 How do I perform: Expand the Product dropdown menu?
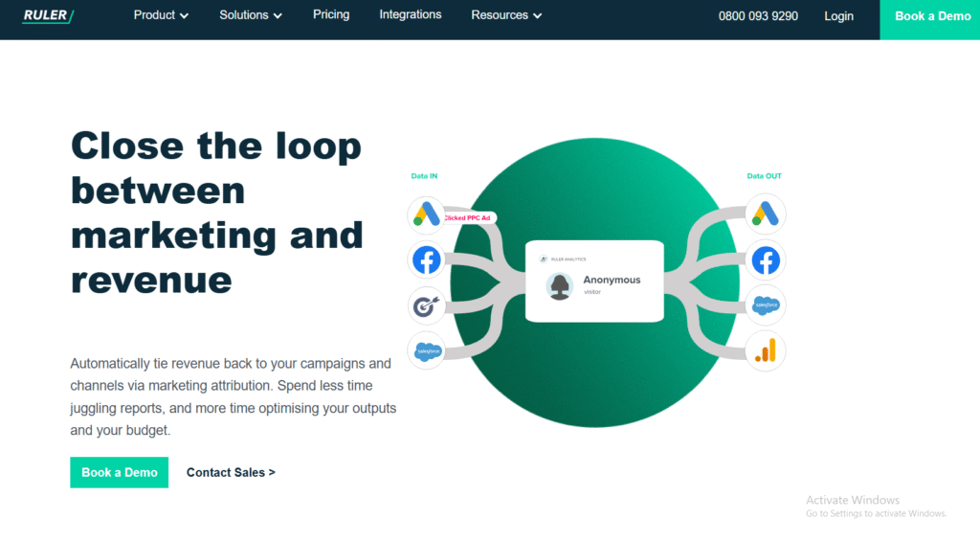pos(161,15)
